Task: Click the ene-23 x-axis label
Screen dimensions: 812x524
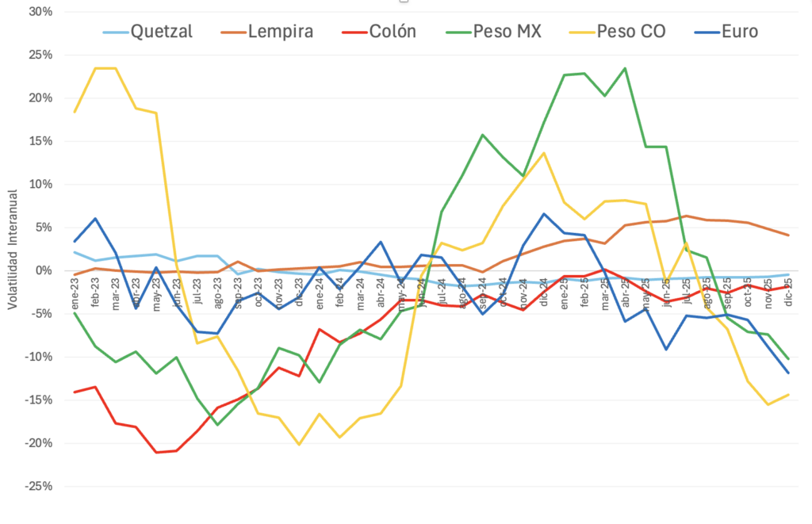Action: click(76, 299)
